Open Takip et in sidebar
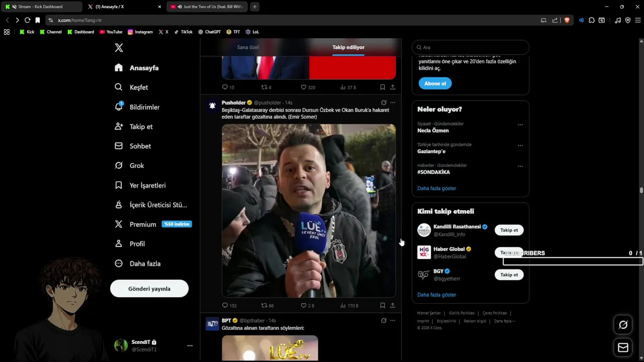This screenshot has width=644, height=362. 133,127
